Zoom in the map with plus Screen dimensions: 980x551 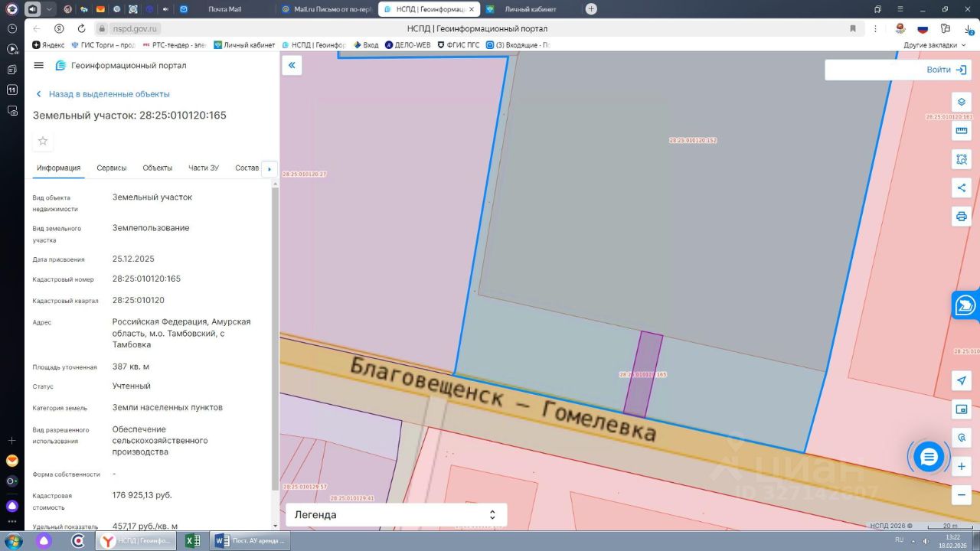962,466
